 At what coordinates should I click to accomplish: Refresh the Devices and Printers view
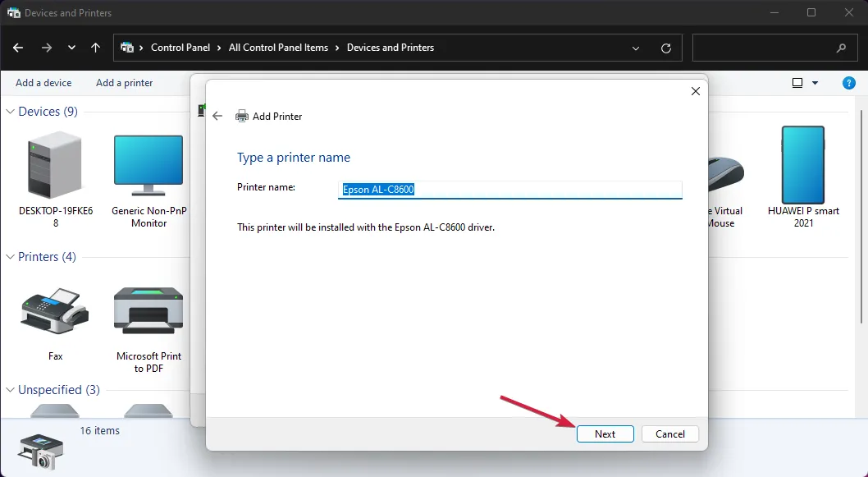(x=666, y=48)
